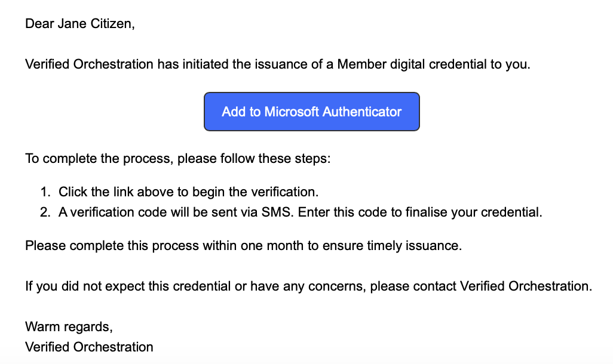The width and height of the screenshot is (613, 364).
Task: Click the Dear Jane Citizen greeting
Action: (x=80, y=24)
